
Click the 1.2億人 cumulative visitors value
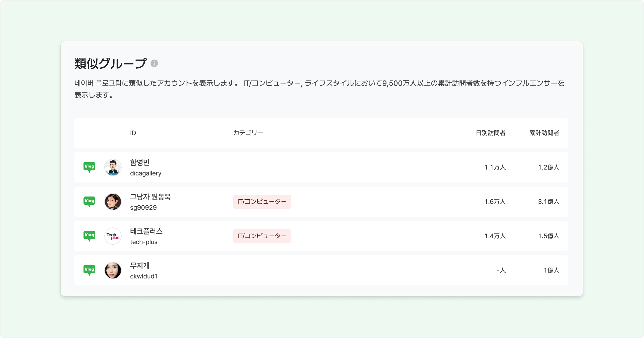coord(548,167)
